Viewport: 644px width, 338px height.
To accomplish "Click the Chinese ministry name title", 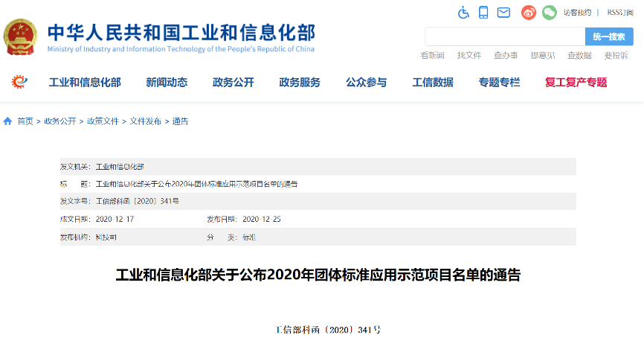I will pyautogui.click(x=181, y=33).
